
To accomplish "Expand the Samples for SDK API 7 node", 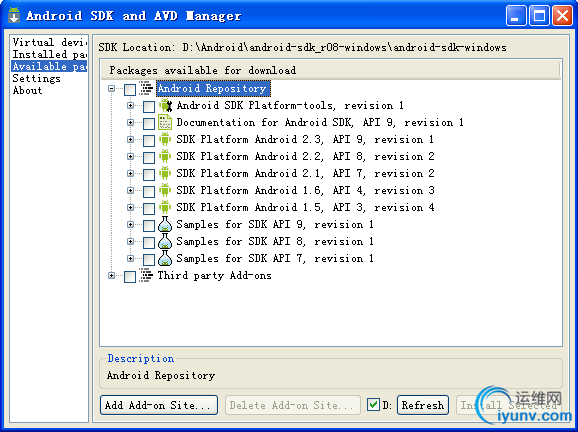I will (130, 258).
